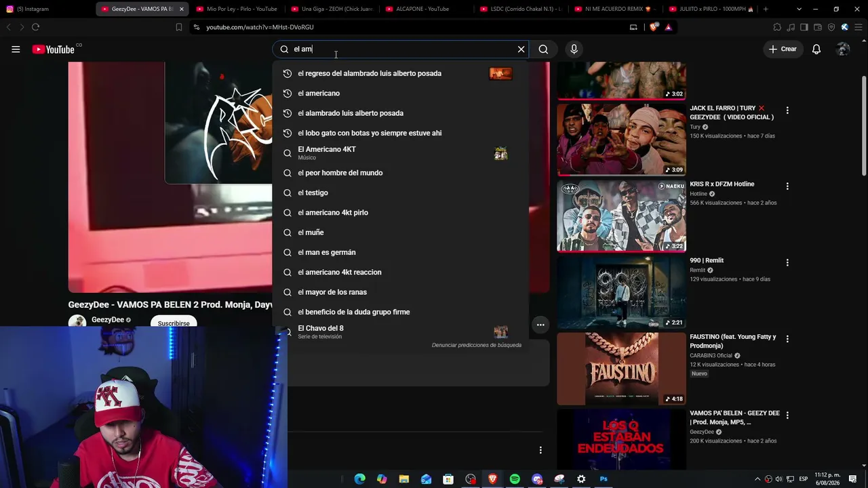
Task: Pick the "el man es germán" suggestion
Action: point(400,252)
